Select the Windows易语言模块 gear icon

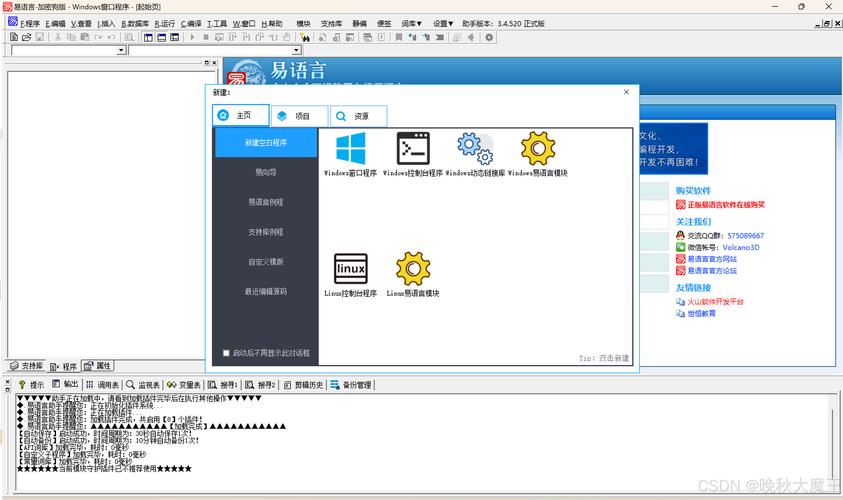click(x=538, y=148)
